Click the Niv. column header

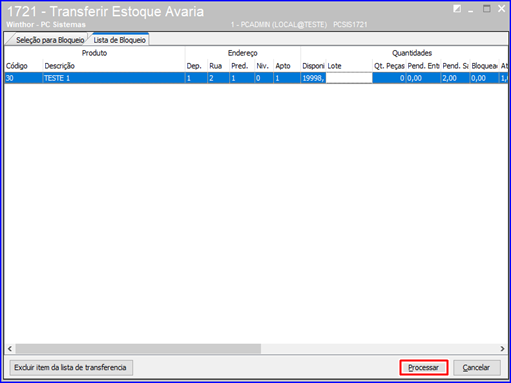click(264, 66)
